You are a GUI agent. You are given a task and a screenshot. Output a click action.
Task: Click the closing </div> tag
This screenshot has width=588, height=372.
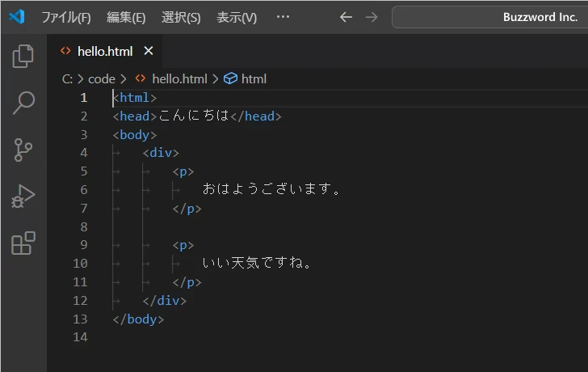165,300
